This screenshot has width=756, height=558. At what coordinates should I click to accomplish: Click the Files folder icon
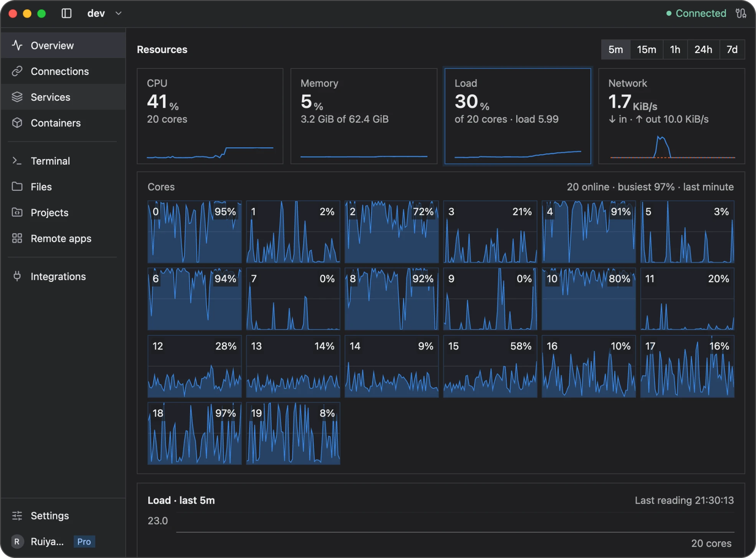17,186
